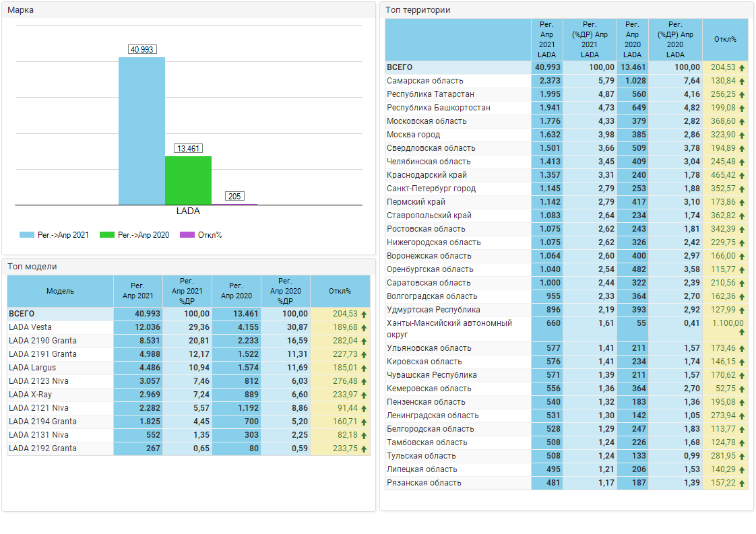Click the up arrow for Краснодарский край
Image resolution: width=756 pixels, height=534 pixels.
(x=742, y=176)
